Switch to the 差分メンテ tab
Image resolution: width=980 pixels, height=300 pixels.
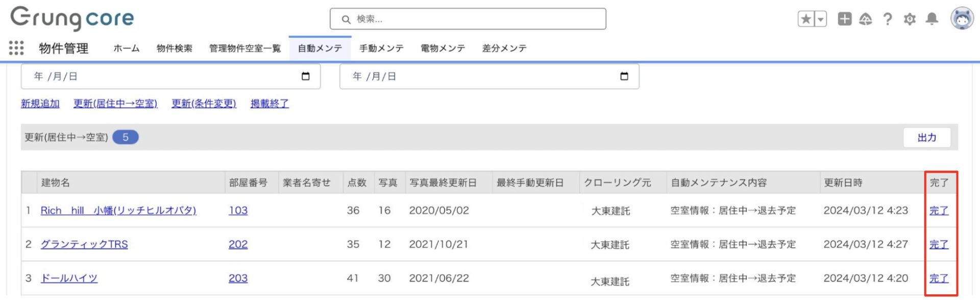[x=504, y=48]
